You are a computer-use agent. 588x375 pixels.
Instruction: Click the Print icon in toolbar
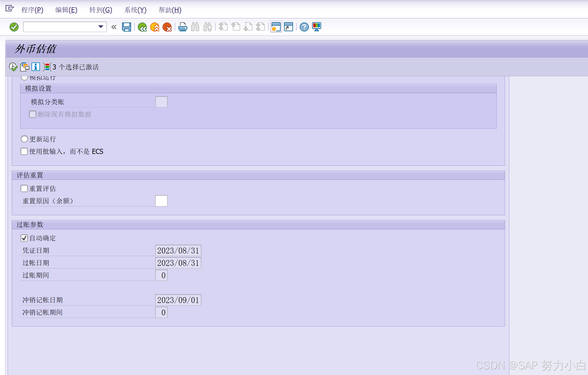click(183, 27)
